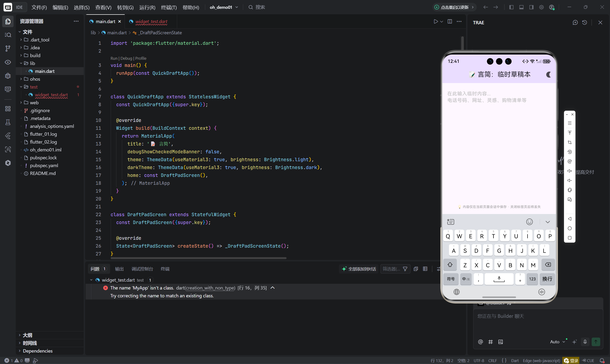Click the new chat icon in TRAE panel
The height and width of the screenshot is (364, 610).
tap(575, 23)
